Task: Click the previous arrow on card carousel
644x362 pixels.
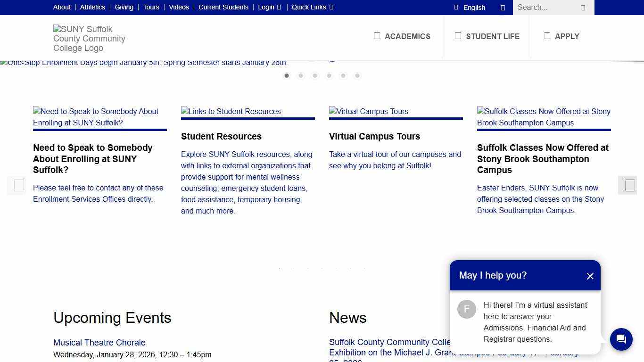Action: [19, 185]
